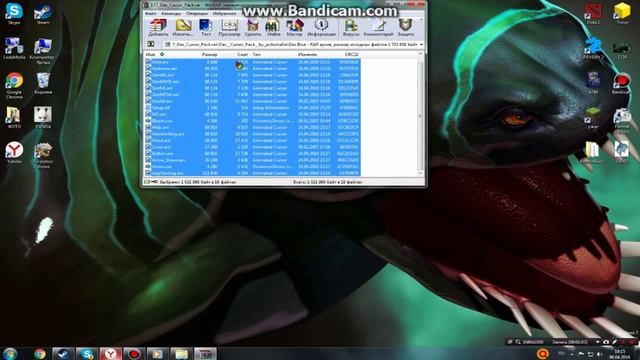Click the Добавить (Add) toolbar icon
640x360 pixels.
pyautogui.click(x=158, y=28)
